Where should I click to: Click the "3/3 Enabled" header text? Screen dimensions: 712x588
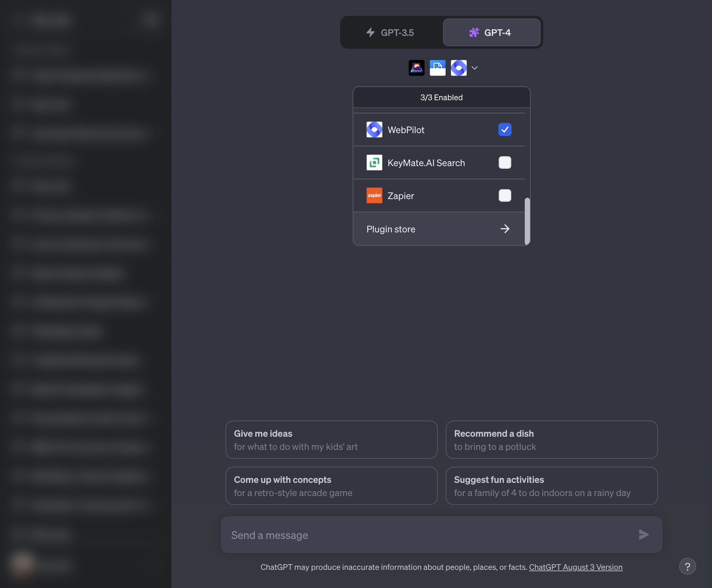click(441, 98)
